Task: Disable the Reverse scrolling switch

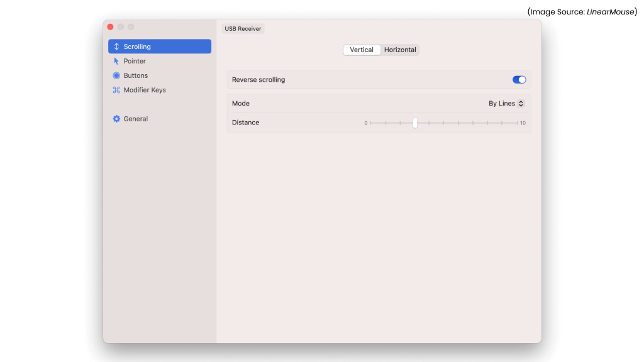Action: click(x=519, y=80)
